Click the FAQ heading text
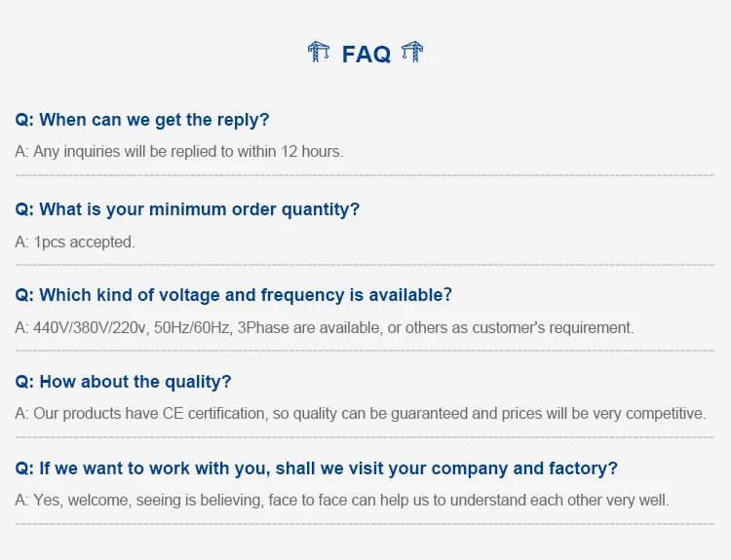The height and width of the screenshot is (560, 731). (366, 55)
